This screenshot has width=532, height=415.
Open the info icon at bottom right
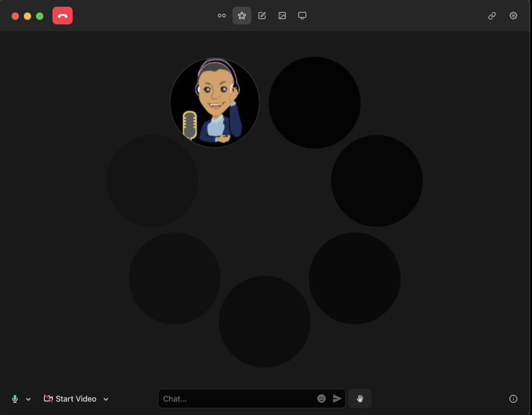[x=513, y=399]
